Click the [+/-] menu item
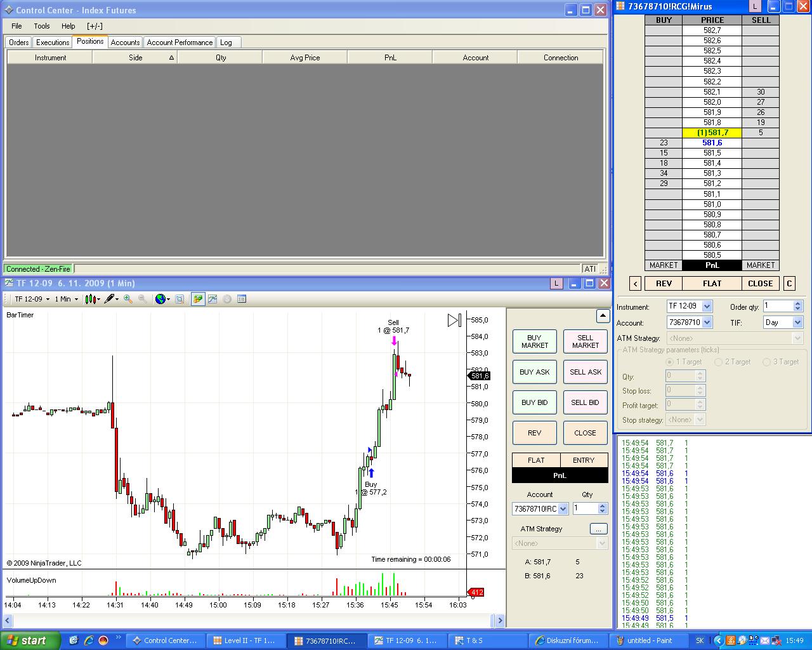 tap(95, 26)
